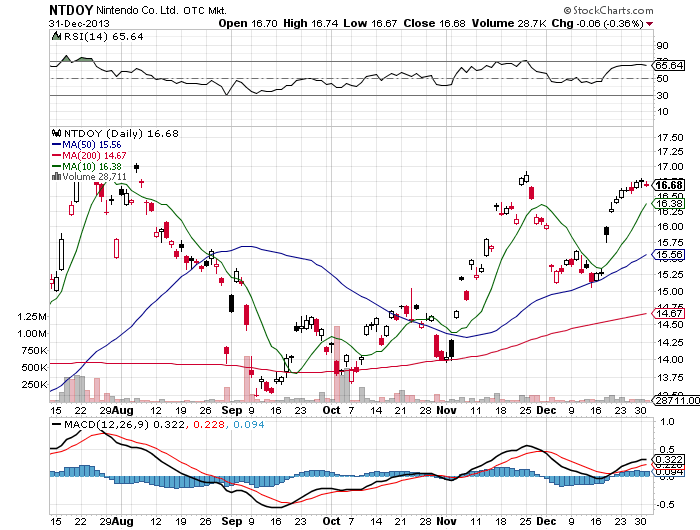Viewport: 700px width, 530px height.
Task: Click the 750K volume axis label
Action: (x=34, y=351)
